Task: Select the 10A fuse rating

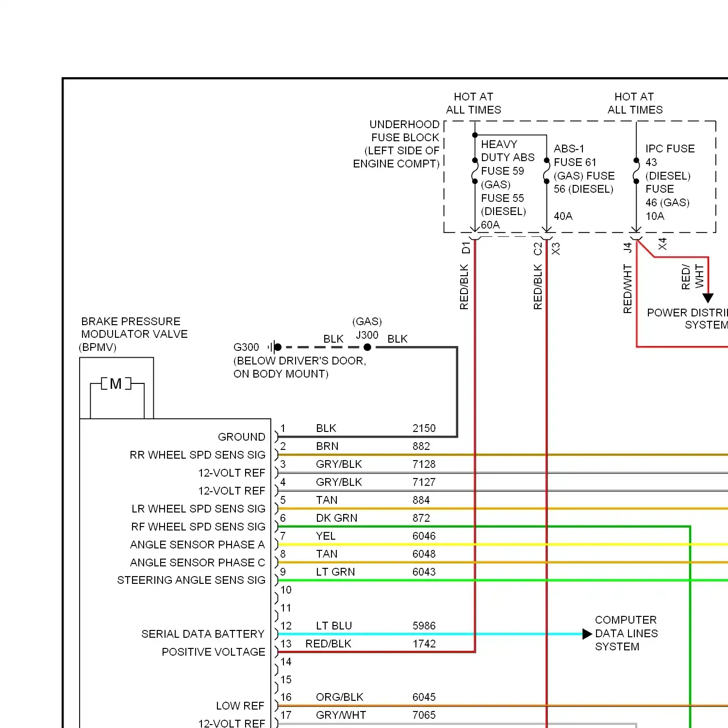Action: pos(655,216)
